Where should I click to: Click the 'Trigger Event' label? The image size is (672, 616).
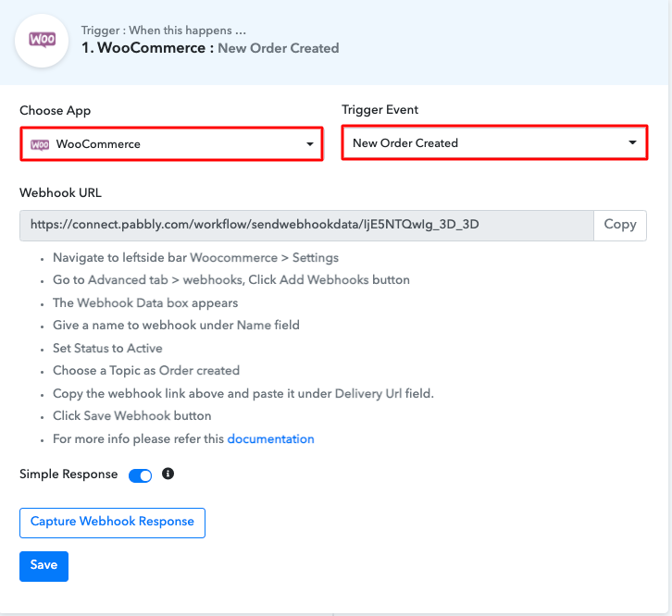coord(380,110)
